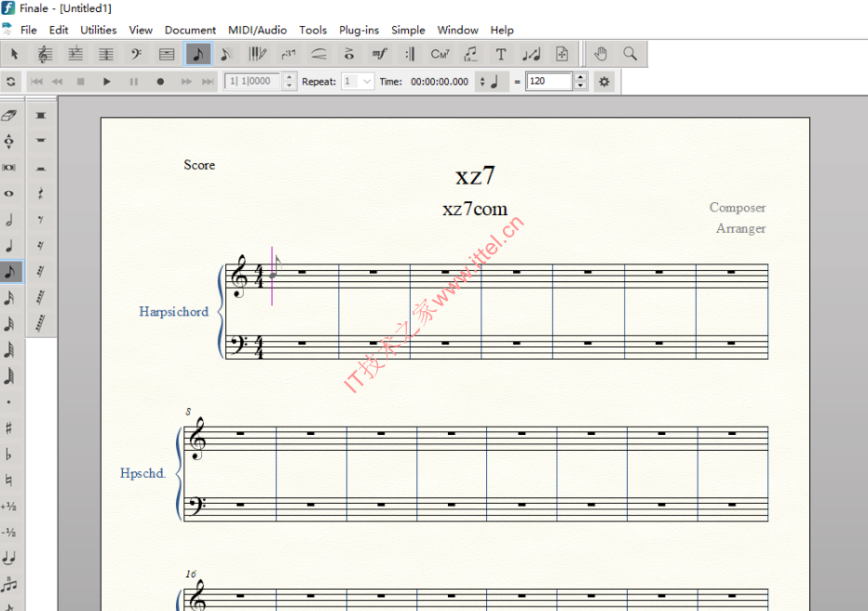
Task: Toggle the tie tool
Action: [x=9, y=559]
